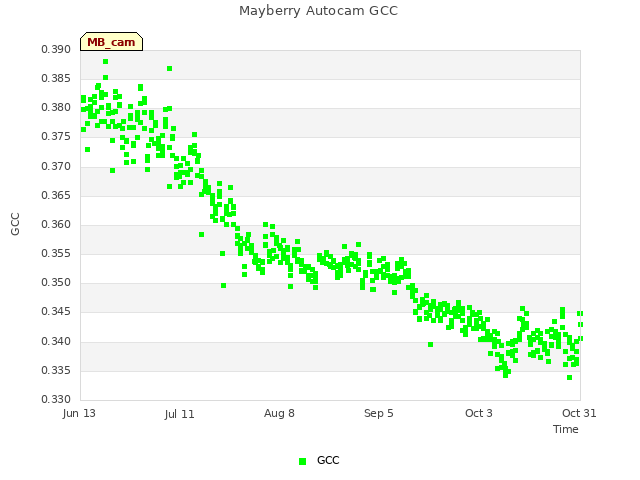Click the Oct 31 x-axis label

[579, 413]
